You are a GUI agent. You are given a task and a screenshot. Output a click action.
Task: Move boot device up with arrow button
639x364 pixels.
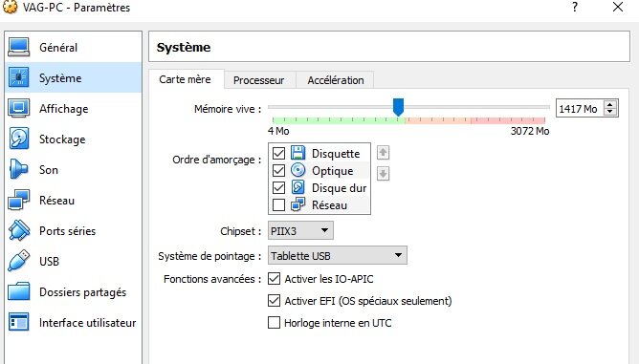pos(383,153)
